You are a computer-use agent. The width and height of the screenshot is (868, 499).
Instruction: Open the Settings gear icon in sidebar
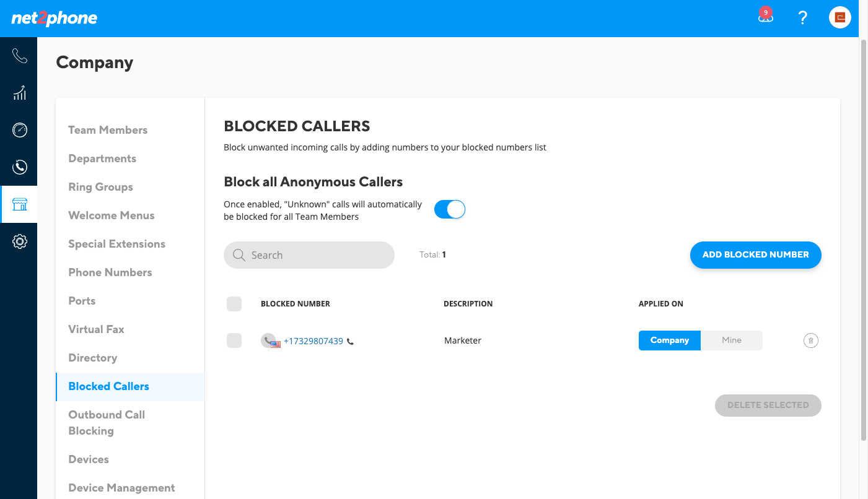[19, 241]
